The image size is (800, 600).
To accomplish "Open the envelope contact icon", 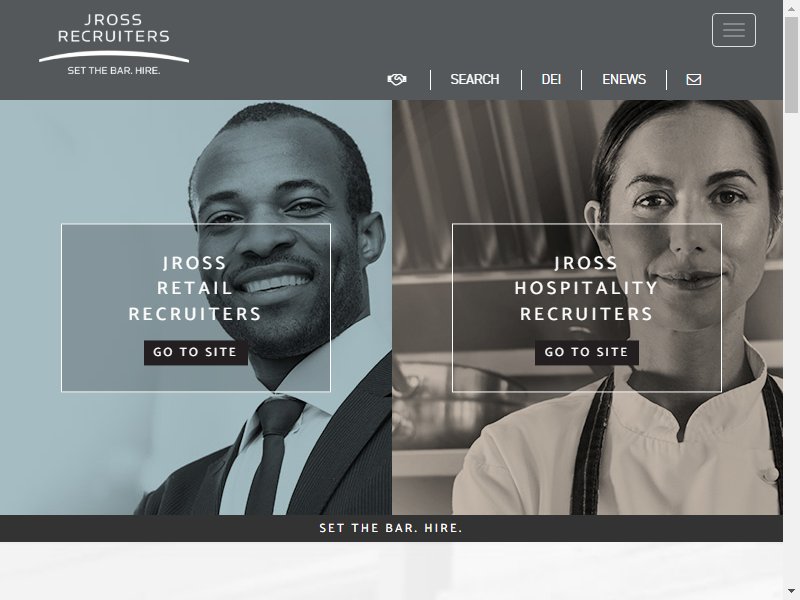I will click(693, 80).
